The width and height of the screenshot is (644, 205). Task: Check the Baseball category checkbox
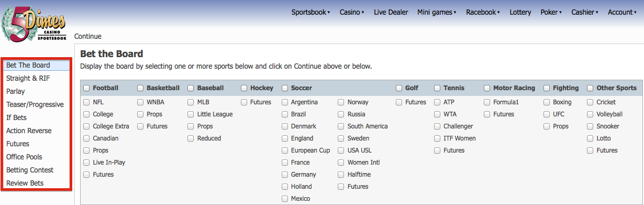click(191, 88)
